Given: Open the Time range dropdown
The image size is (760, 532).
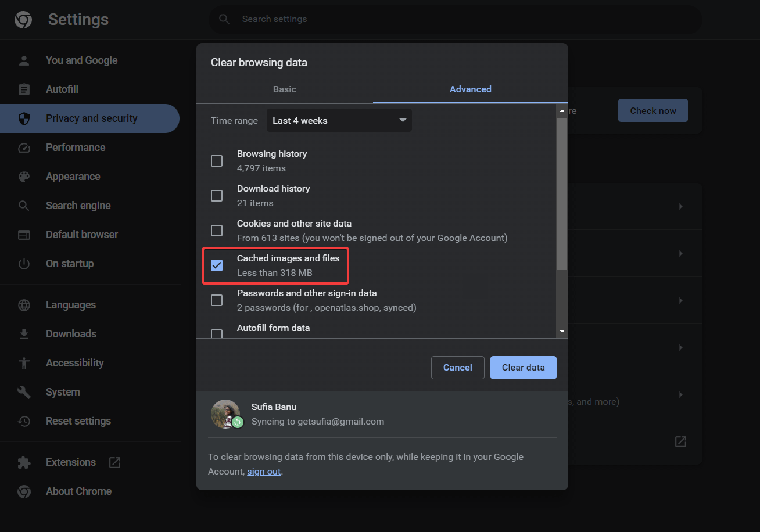Looking at the screenshot, I should [x=339, y=120].
